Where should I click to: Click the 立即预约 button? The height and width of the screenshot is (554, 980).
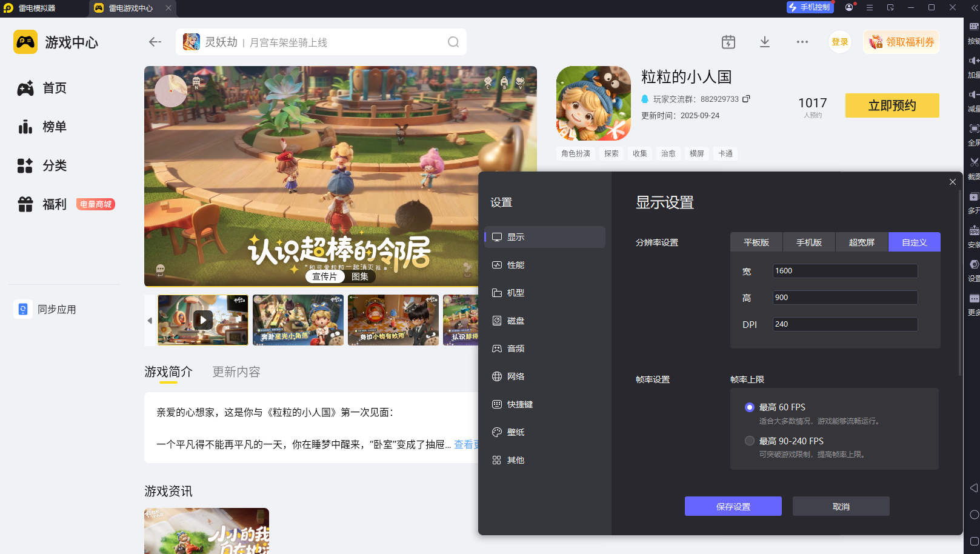[x=892, y=105]
